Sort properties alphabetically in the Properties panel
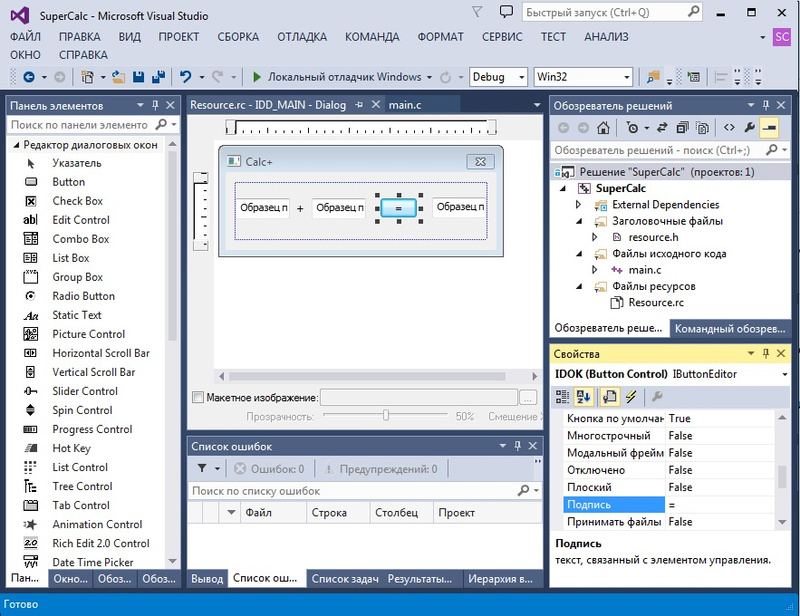This screenshot has height=616, width=800. pyautogui.click(x=585, y=396)
